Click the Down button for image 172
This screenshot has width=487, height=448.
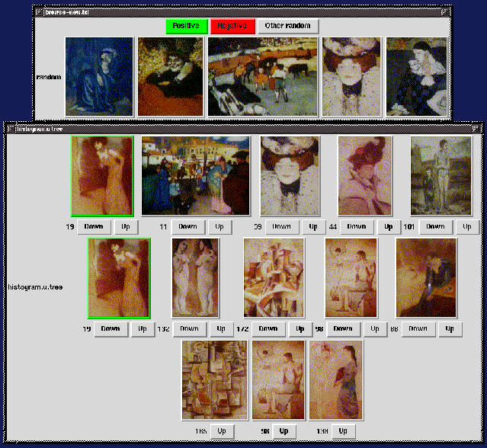(x=268, y=329)
